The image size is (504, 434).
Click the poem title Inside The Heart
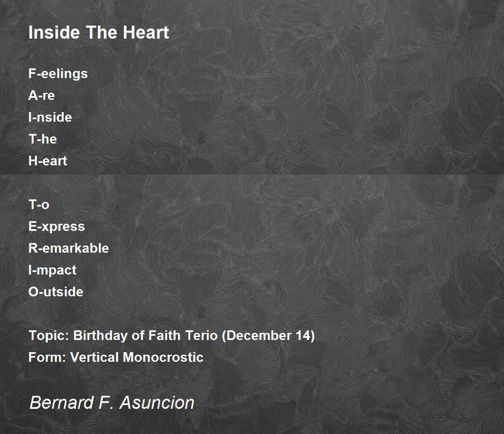(x=99, y=33)
